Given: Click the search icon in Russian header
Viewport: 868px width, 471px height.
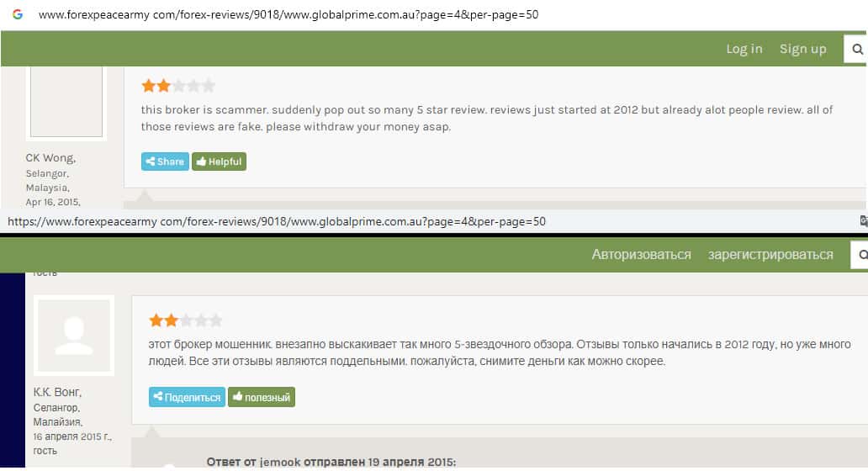Looking at the screenshot, I should [x=862, y=255].
